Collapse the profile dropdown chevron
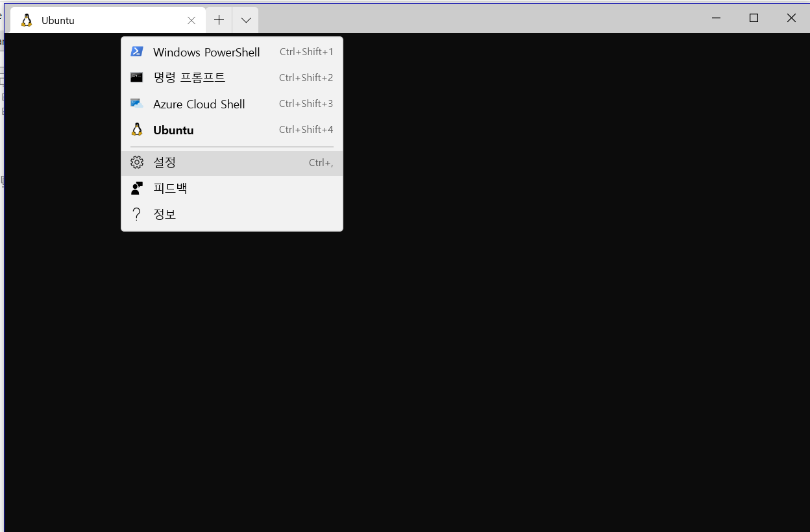Viewport: 810px width, 532px height. 245,20
